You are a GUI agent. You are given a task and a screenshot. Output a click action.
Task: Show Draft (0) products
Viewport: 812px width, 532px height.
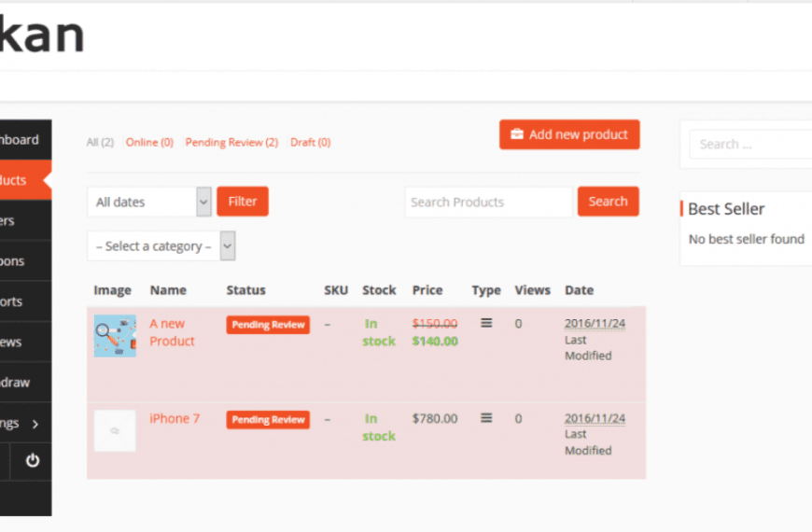click(310, 143)
